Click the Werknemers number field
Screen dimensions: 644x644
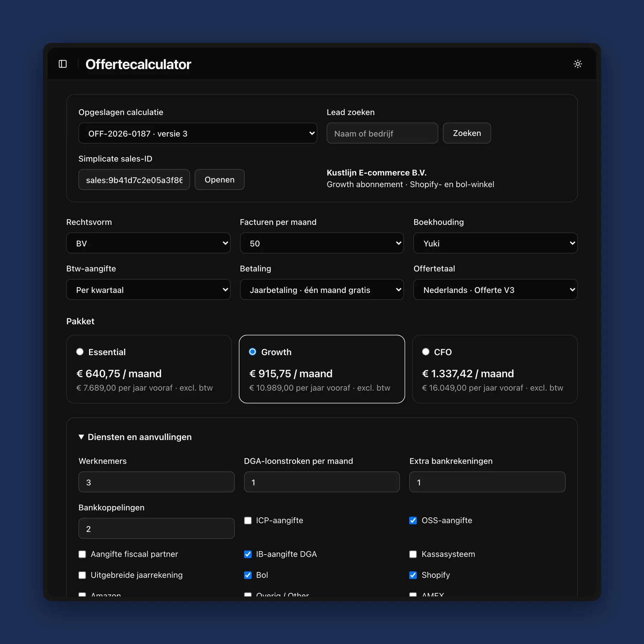point(156,482)
